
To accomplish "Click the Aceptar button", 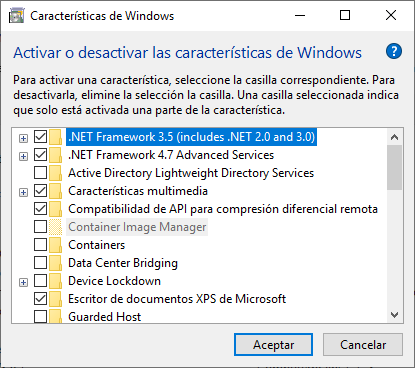I will (273, 345).
